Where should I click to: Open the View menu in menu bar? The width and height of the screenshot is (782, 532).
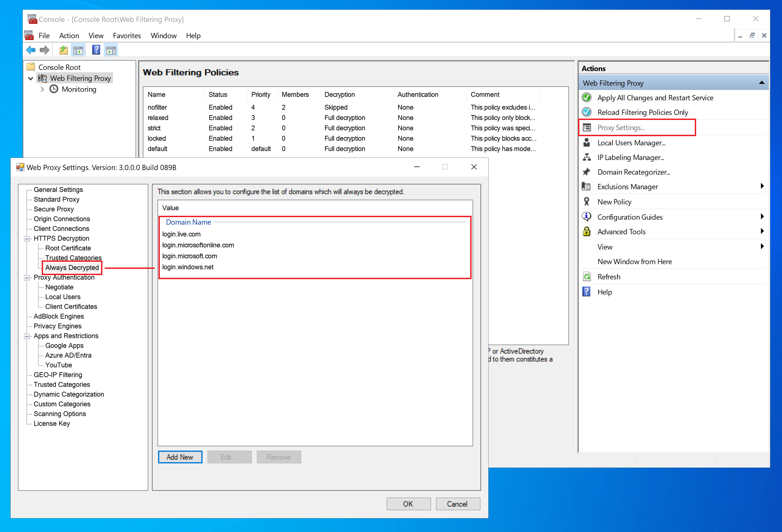click(96, 36)
